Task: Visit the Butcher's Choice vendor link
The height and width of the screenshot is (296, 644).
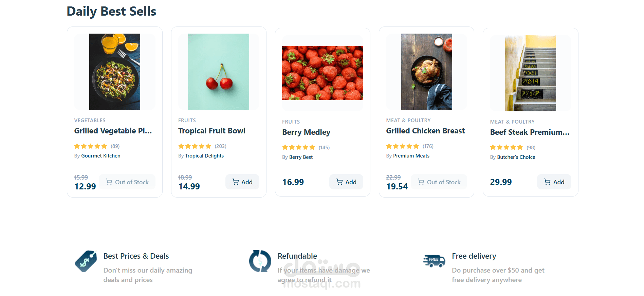Action: click(516, 157)
